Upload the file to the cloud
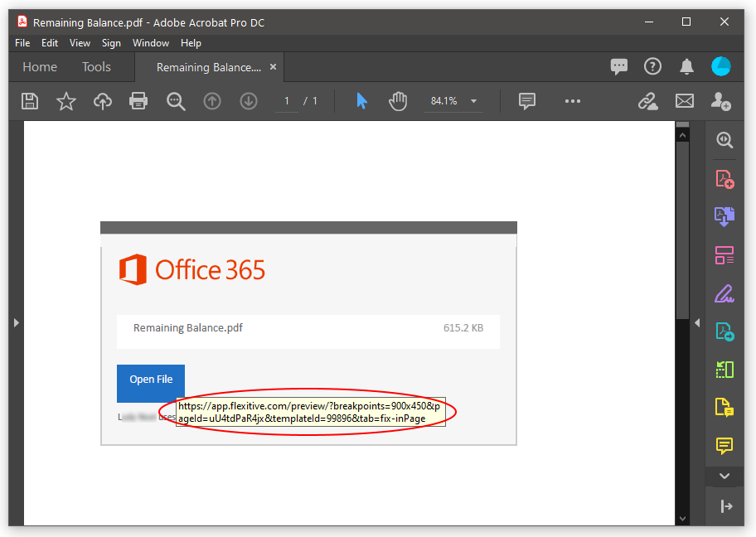Image resolution: width=756 pixels, height=537 pixels. click(x=102, y=101)
